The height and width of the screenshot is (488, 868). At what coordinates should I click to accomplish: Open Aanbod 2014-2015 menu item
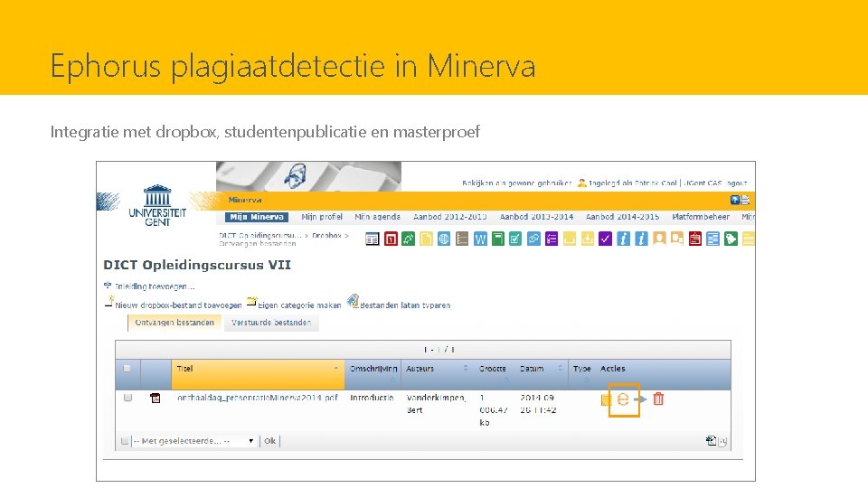(623, 217)
